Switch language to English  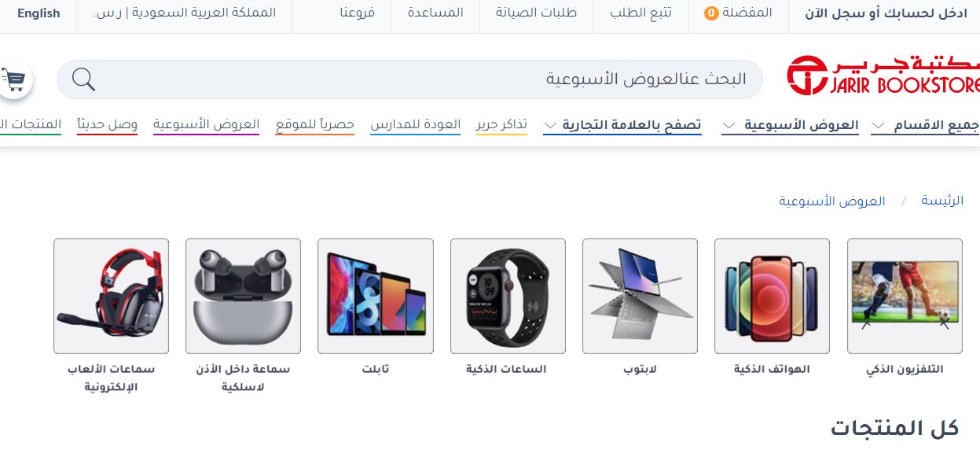(39, 13)
